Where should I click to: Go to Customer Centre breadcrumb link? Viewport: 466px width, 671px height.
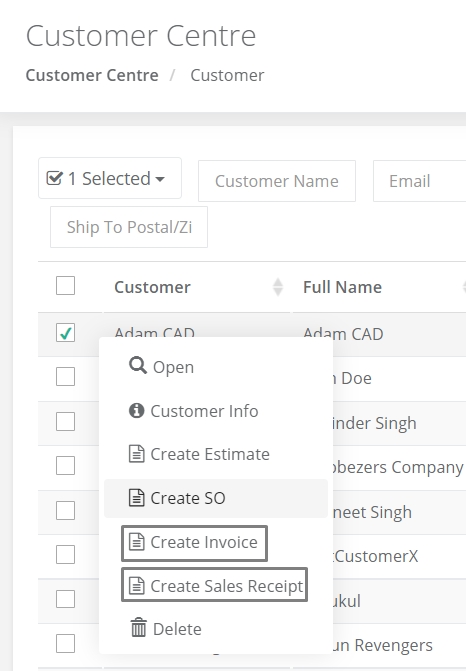click(x=92, y=75)
